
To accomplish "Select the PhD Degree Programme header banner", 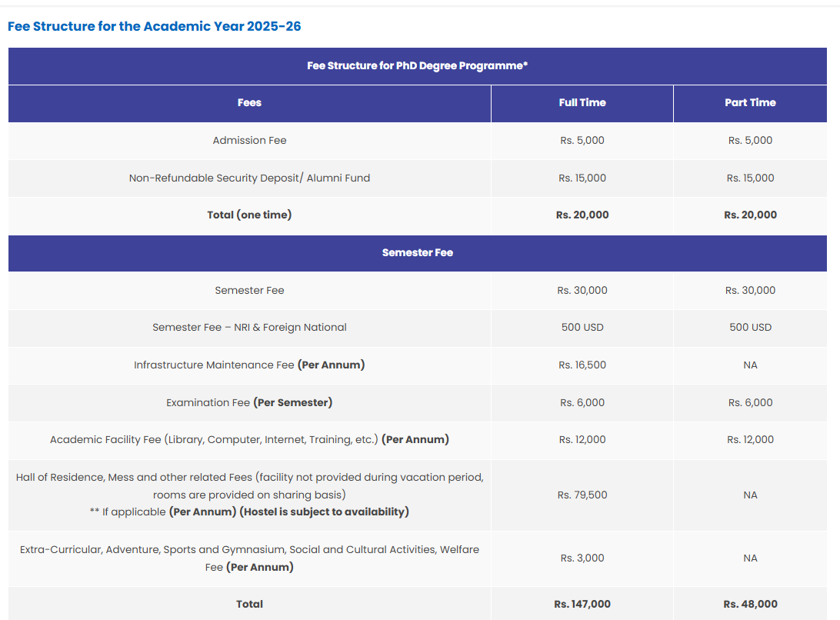I will click(x=417, y=66).
